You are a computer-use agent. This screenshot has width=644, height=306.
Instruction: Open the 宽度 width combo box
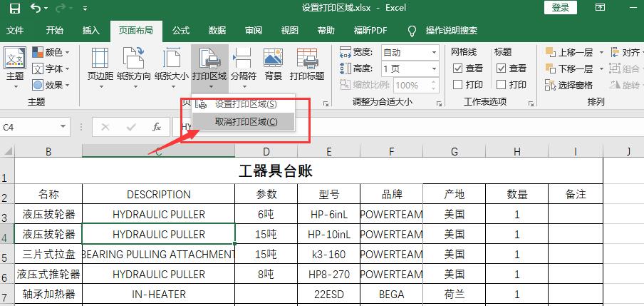[410, 52]
